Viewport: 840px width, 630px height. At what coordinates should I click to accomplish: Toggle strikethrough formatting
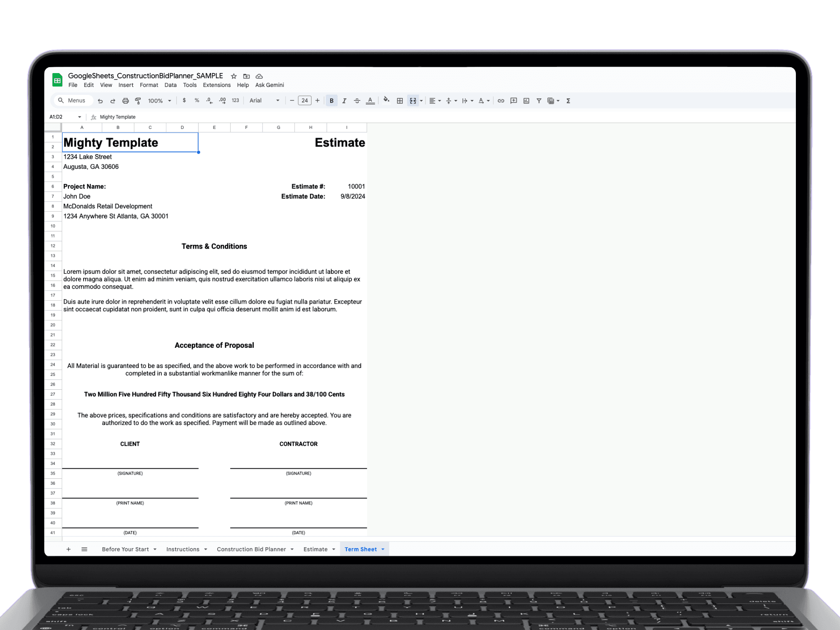357,101
